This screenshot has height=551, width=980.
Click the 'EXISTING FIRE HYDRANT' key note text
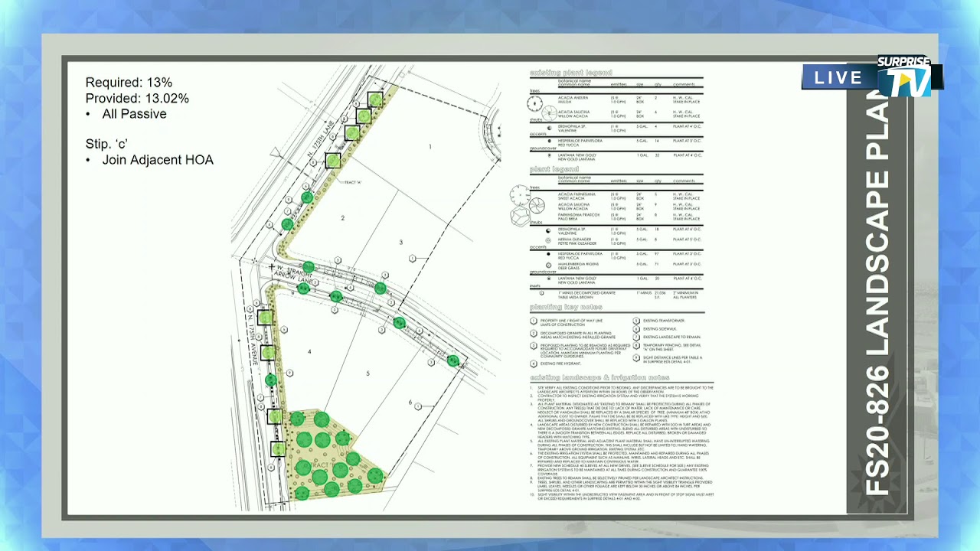point(561,364)
